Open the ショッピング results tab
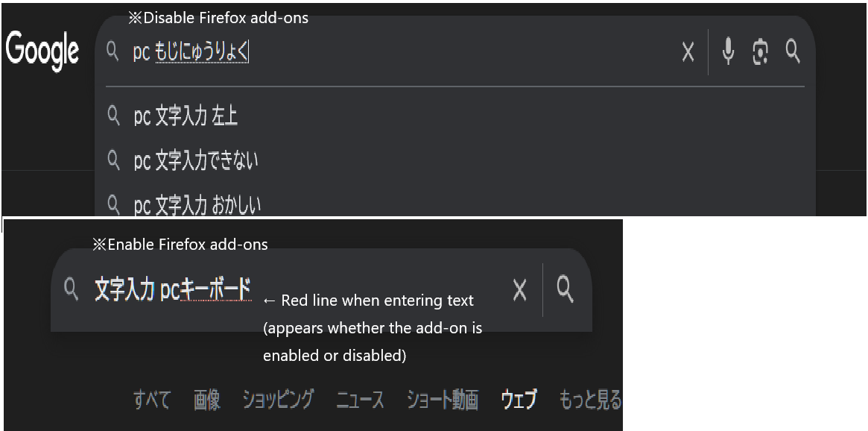Image resolution: width=868 pixels, height=431 pixels. click(278, 400)
